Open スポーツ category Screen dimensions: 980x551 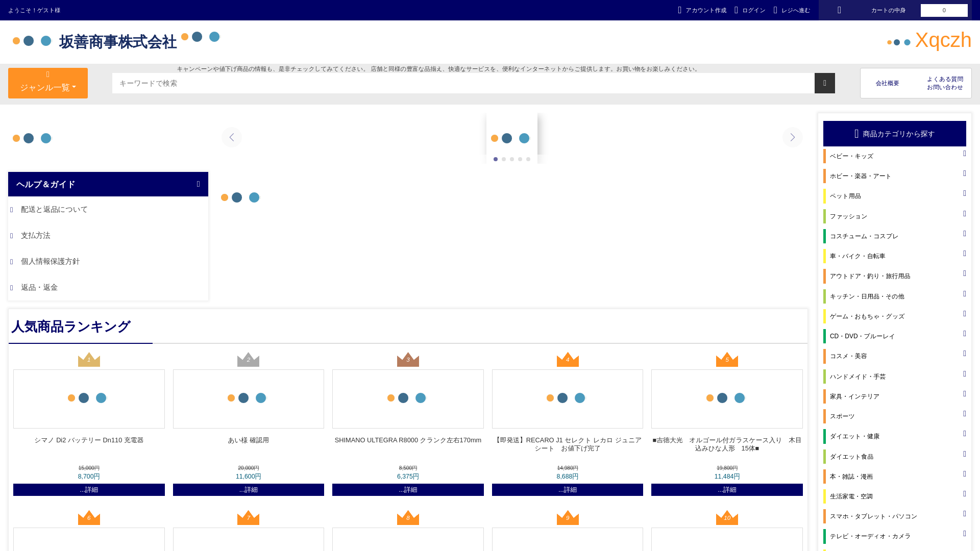click(x=842, y=416)
